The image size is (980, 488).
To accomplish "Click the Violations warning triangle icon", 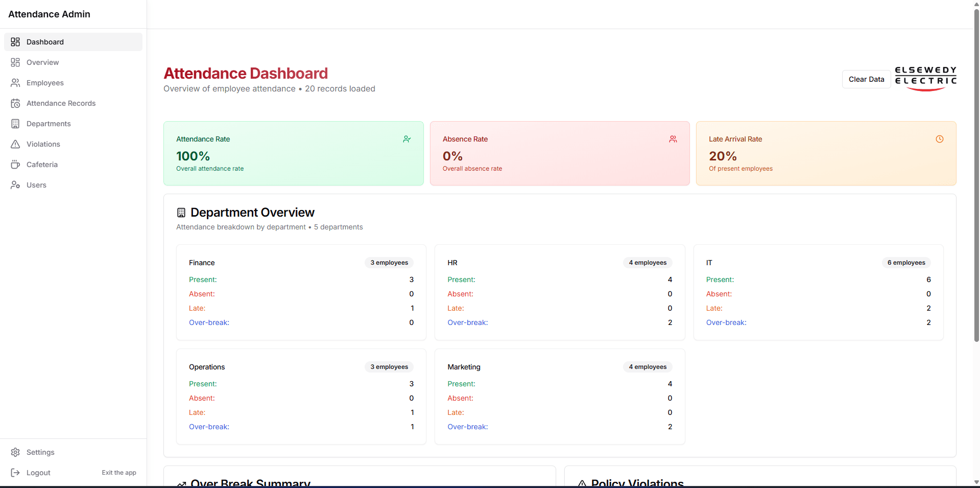I will (x=15, y=144).
